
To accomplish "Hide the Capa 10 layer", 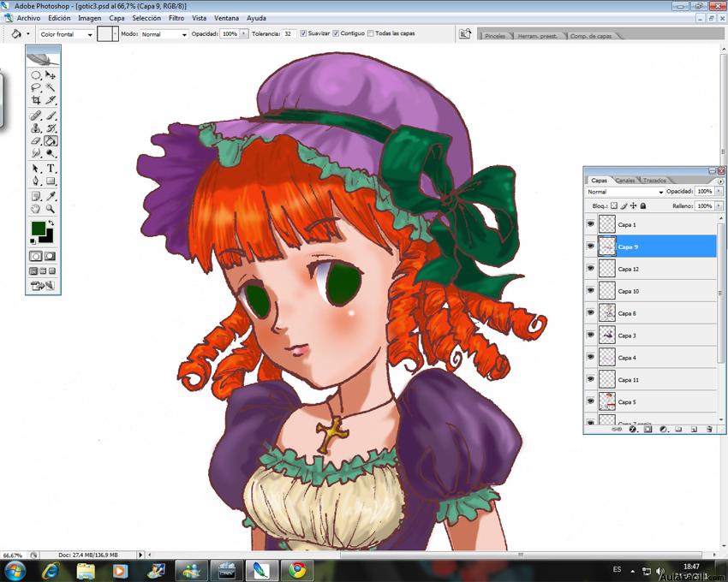I will pos(591,290).
